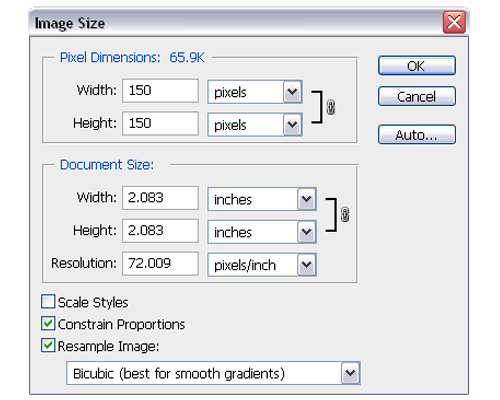Click the OK button

coord(417,66)
